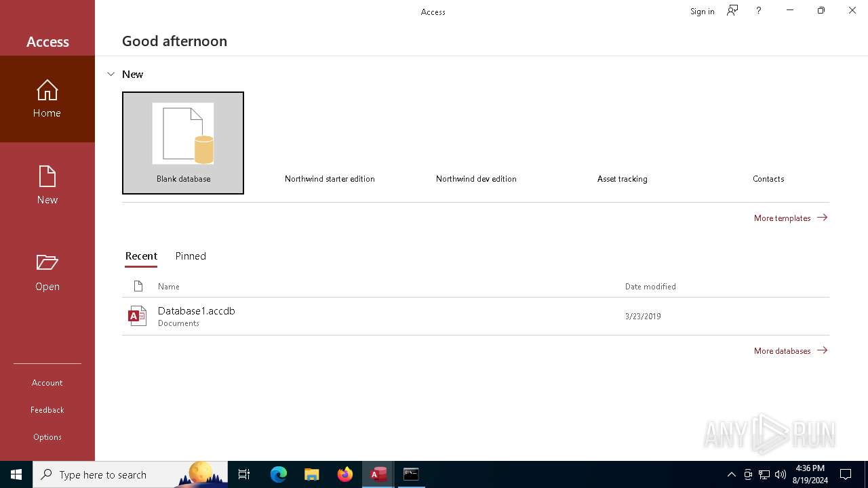Open File Explorer from the taskbar

coord(311,474)
